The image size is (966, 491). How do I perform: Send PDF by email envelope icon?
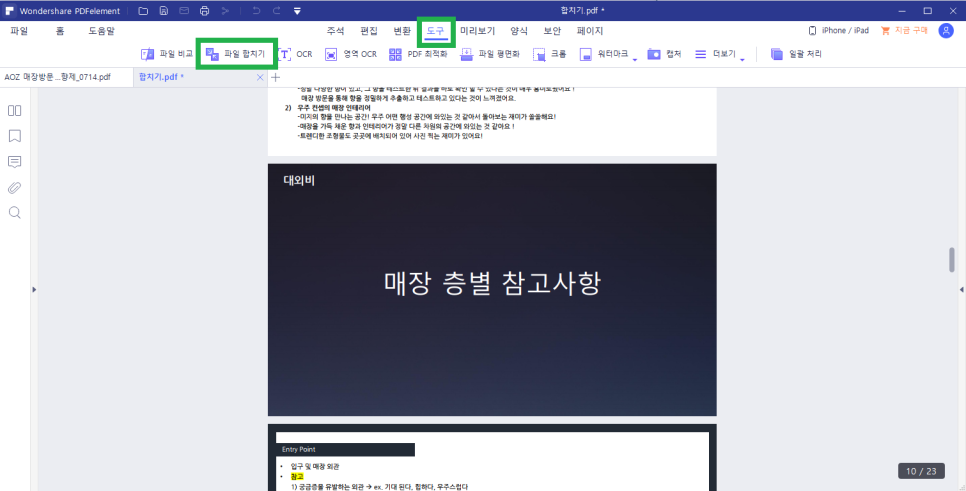tap(184, 11)
